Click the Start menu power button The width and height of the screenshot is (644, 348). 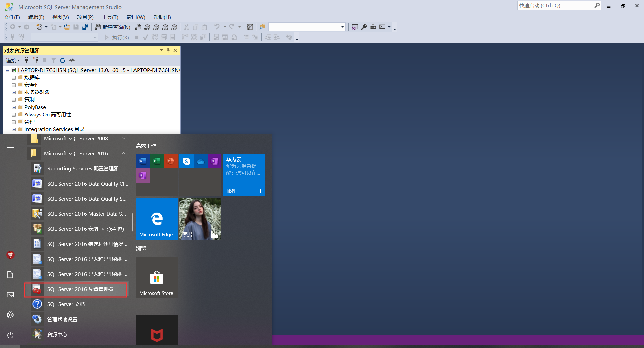tap(10, 335)
